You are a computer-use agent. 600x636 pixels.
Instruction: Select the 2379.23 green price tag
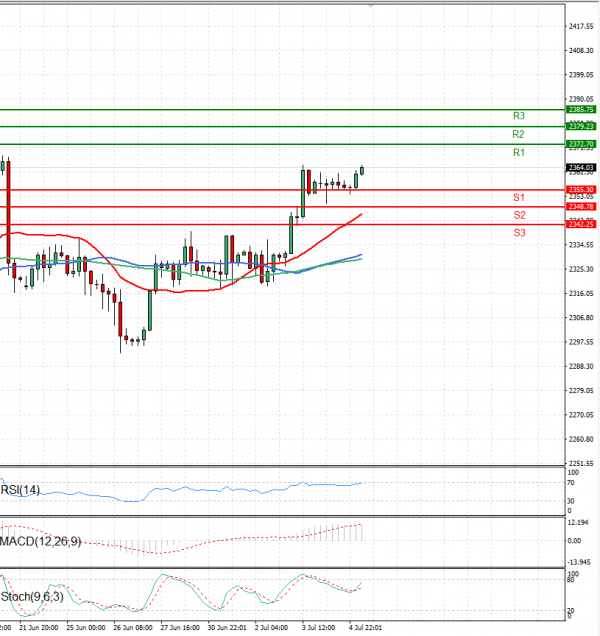pos(581,126)
